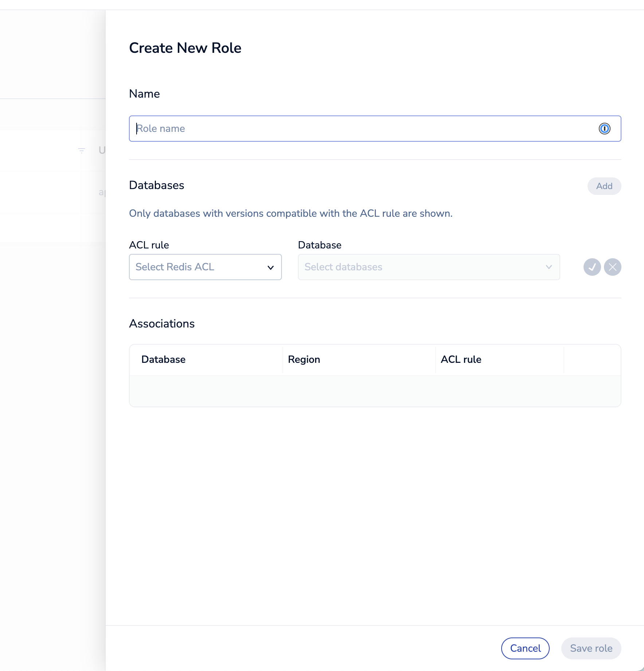Click the chevron arrow in Select databases

549,267
